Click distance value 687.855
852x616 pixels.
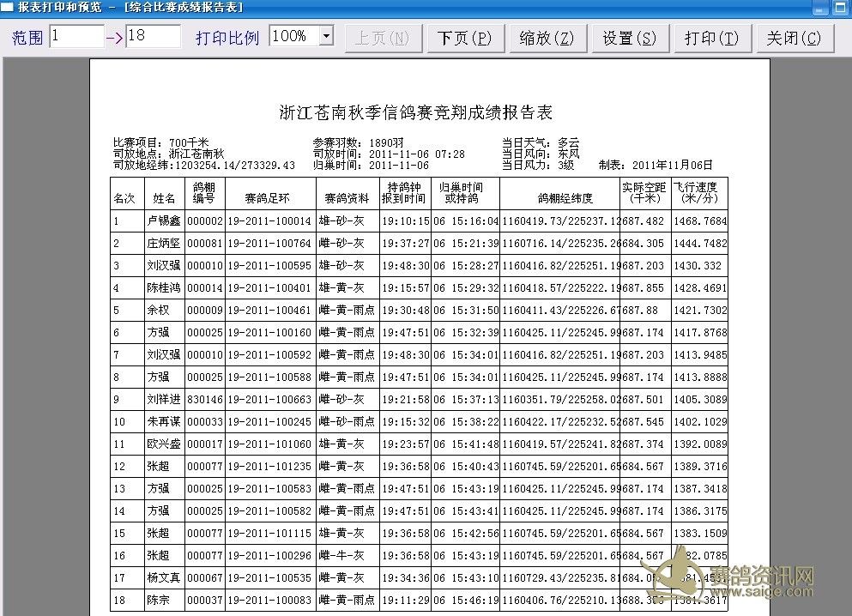pos(643,288)
